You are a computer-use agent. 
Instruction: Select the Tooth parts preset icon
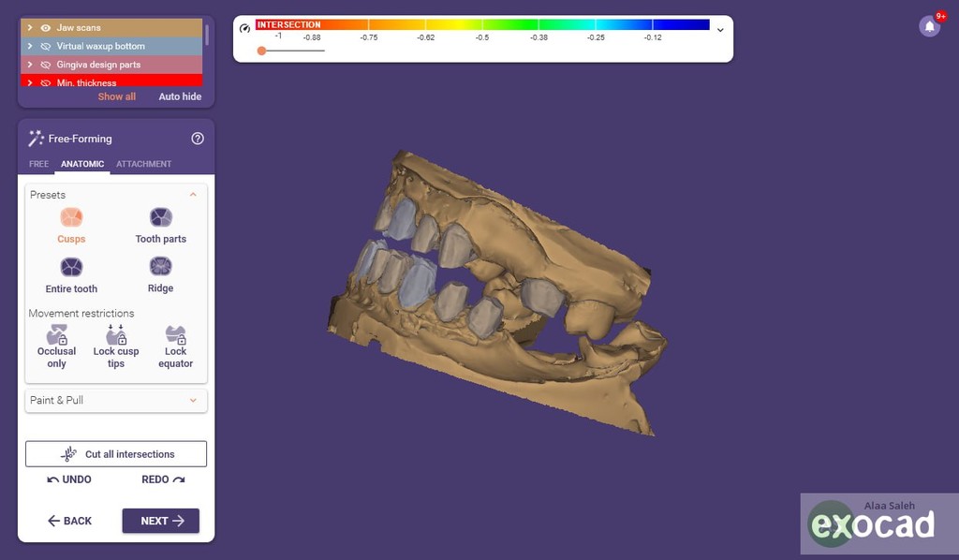pos(161,217)
